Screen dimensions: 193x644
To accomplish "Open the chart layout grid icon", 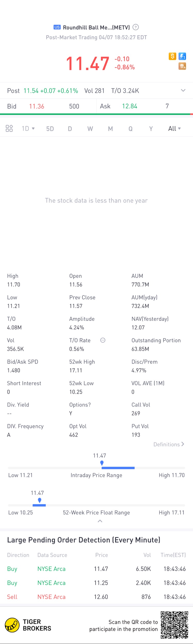I will tap(9, 128).
